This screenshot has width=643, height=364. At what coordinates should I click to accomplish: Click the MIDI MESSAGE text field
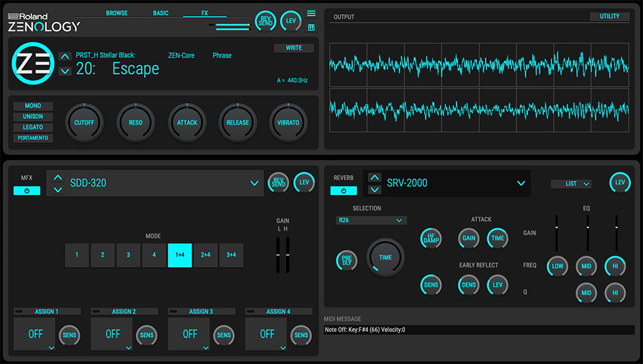coord(479,330)
